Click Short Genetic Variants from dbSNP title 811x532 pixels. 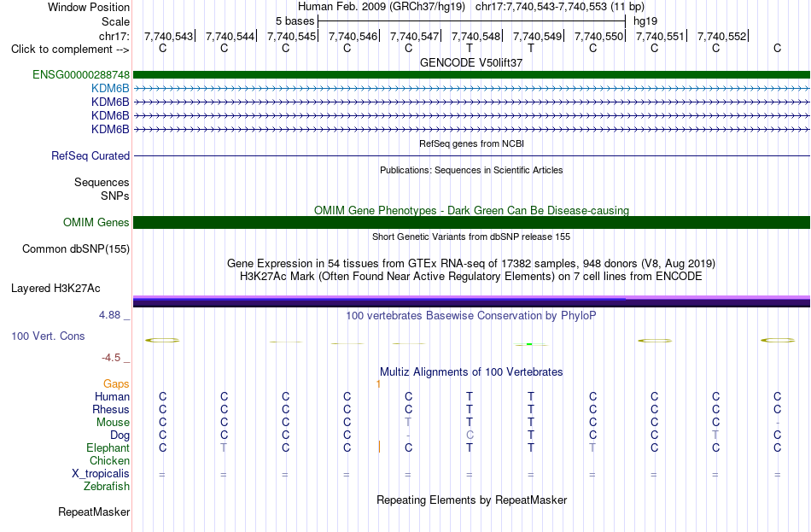coord(471,237)
